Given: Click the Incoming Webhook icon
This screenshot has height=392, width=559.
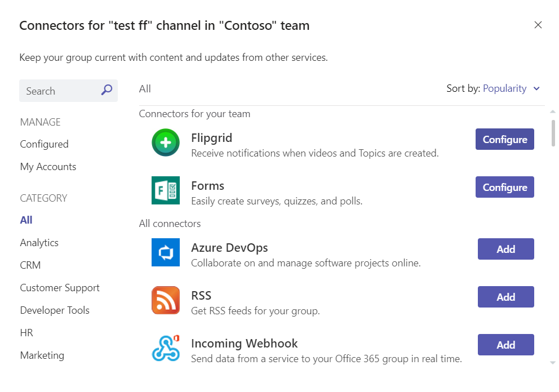Looking at the screenshot, I should [166, 348].
